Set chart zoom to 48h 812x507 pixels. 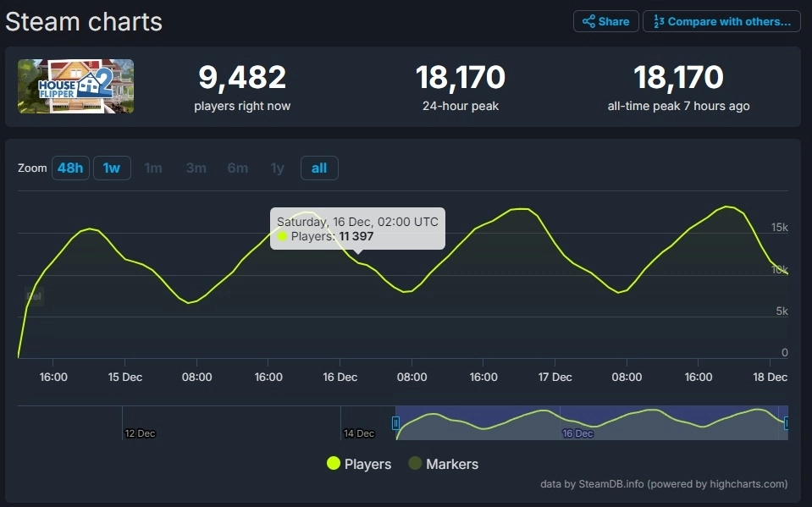(x=70, y=168)
